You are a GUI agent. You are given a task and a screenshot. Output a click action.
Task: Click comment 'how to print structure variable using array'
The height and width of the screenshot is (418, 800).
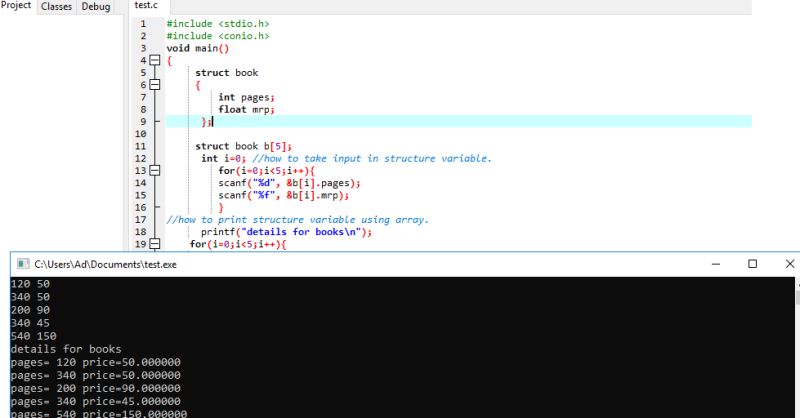click(297, 219)
